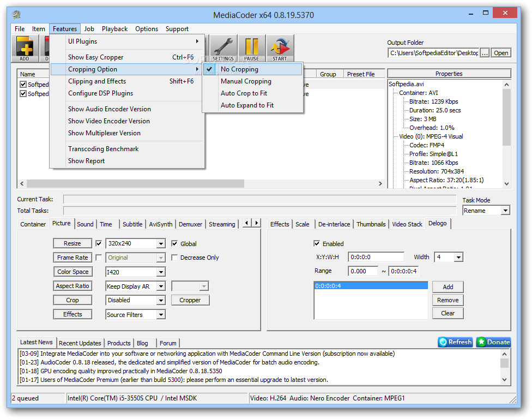
Task: Open the Job menu
Action: coord(89,29)
